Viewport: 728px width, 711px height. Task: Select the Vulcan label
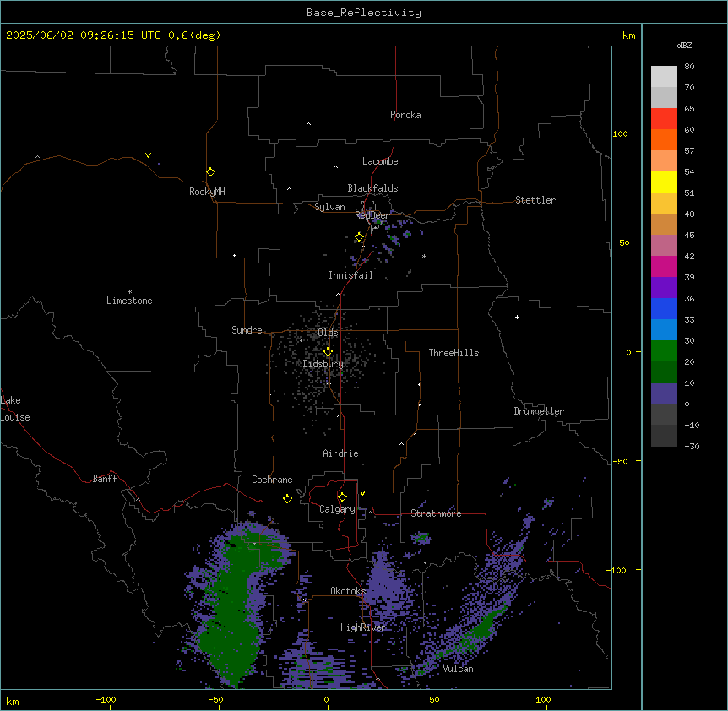click(458, 669)
